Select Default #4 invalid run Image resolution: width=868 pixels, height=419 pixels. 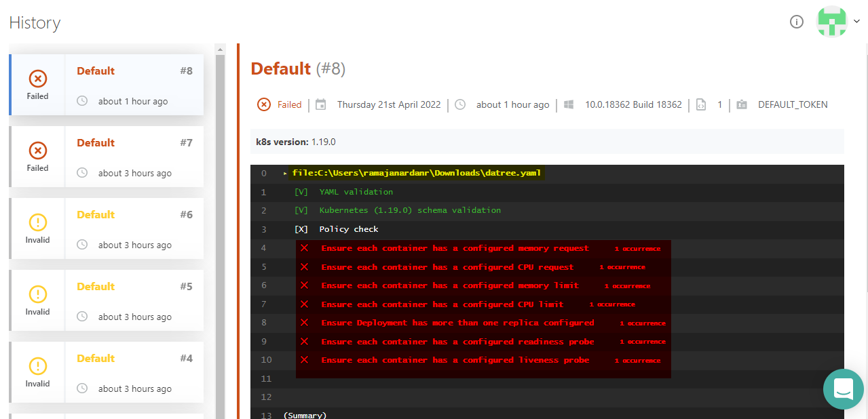click(x=107, y=372)
